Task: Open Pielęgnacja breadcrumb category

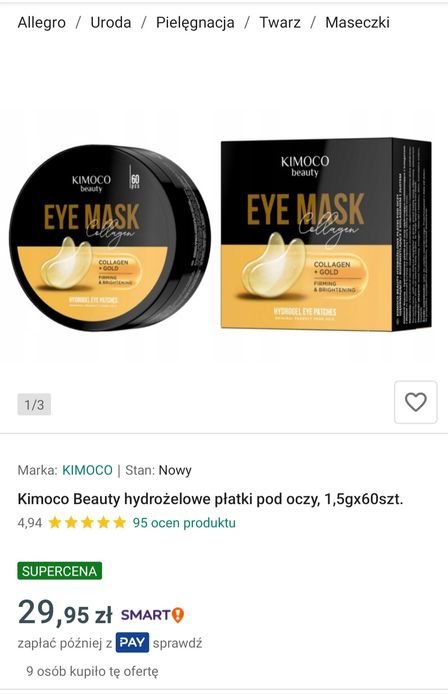Action: (195, 23)
